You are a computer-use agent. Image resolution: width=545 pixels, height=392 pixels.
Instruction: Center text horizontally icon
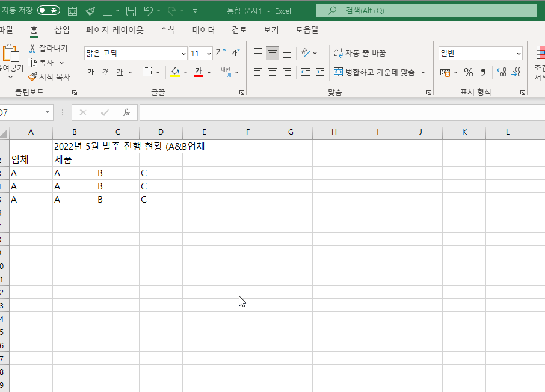click(272, 72)
